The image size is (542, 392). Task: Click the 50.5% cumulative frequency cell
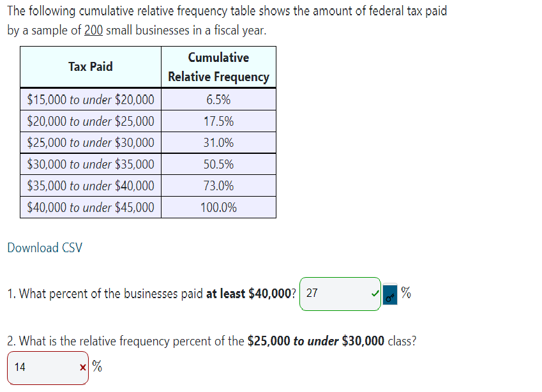218,164
